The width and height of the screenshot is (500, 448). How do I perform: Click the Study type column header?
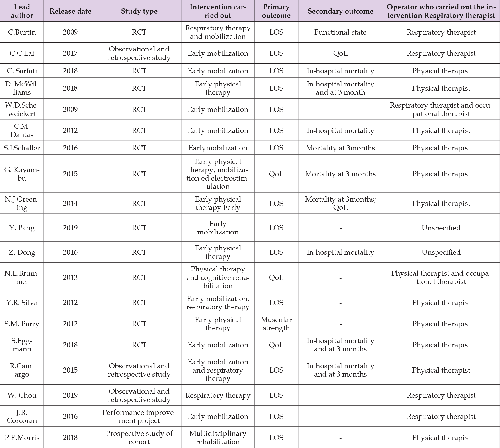139,11
